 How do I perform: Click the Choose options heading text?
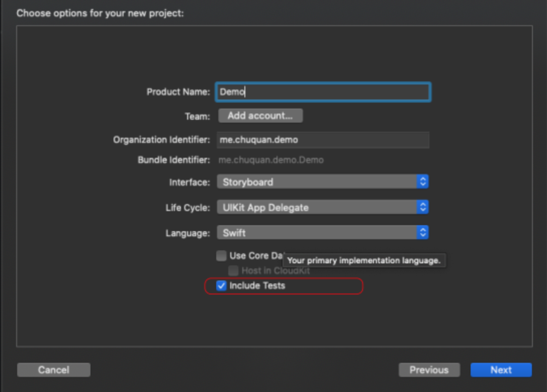pos(100,13)
